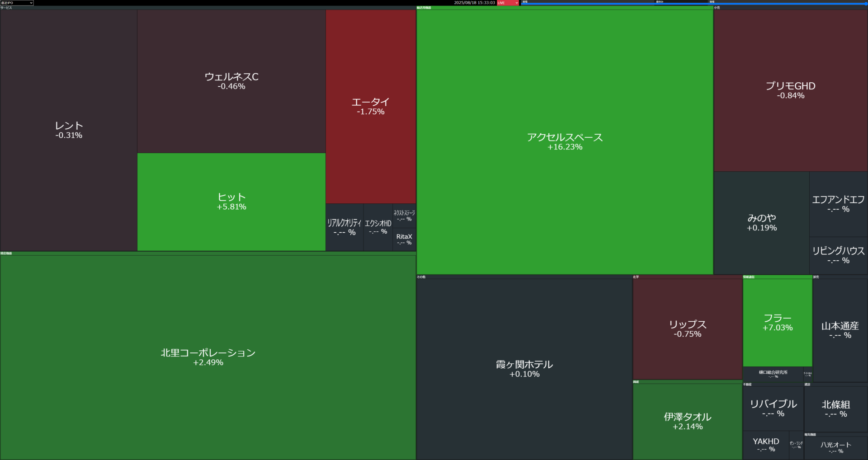868x460 pixels.
Task: Open the tiny tile right of 樋口総合研究所
Action: coord(807,374)
